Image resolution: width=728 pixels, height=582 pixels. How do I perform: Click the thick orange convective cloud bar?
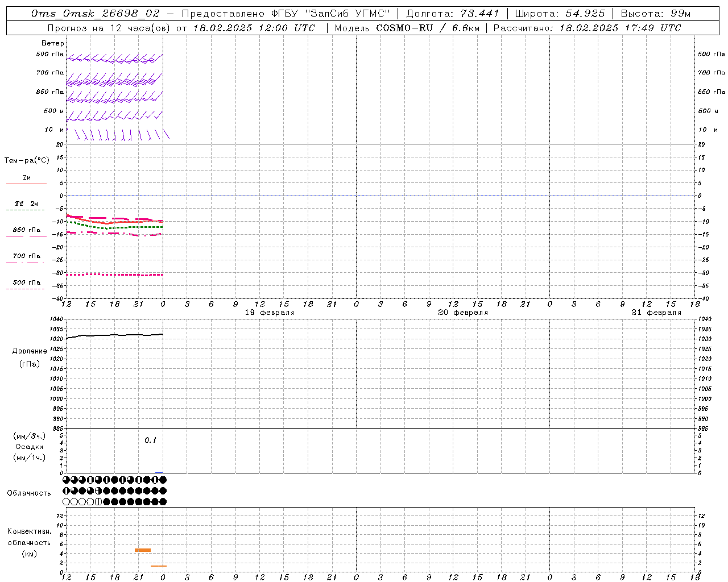(143, 550)
